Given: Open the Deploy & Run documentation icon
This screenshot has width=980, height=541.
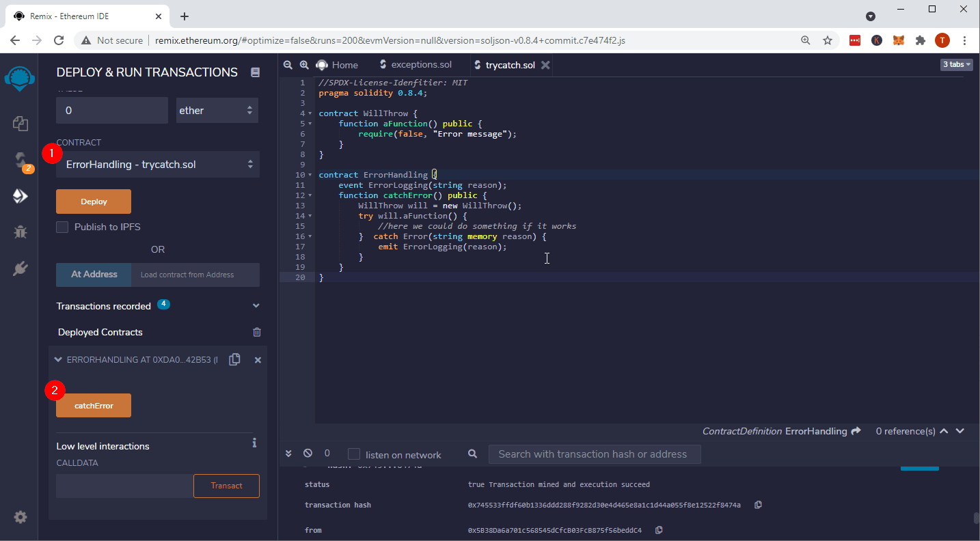Looking at the screenshot, I should (x=255, y=72).
